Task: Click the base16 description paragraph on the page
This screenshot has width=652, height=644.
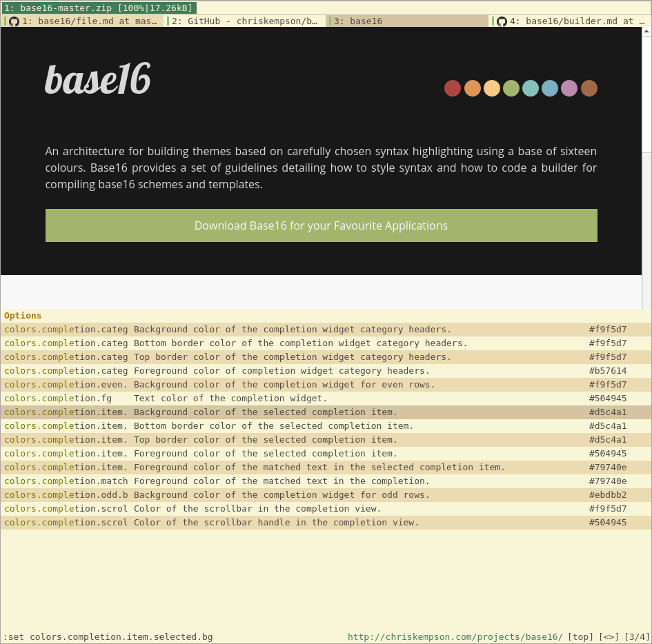Action: (321, 168)
